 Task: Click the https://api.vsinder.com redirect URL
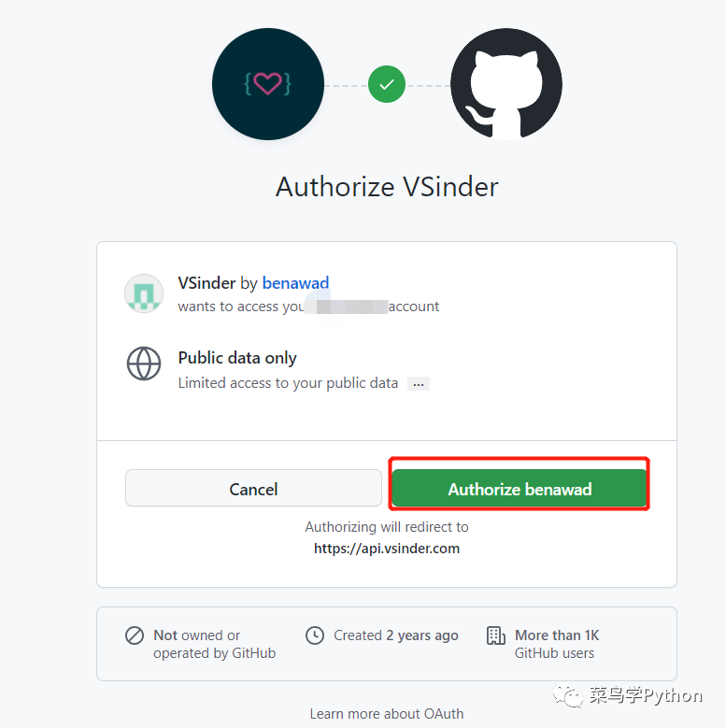[x=387, y=549]
